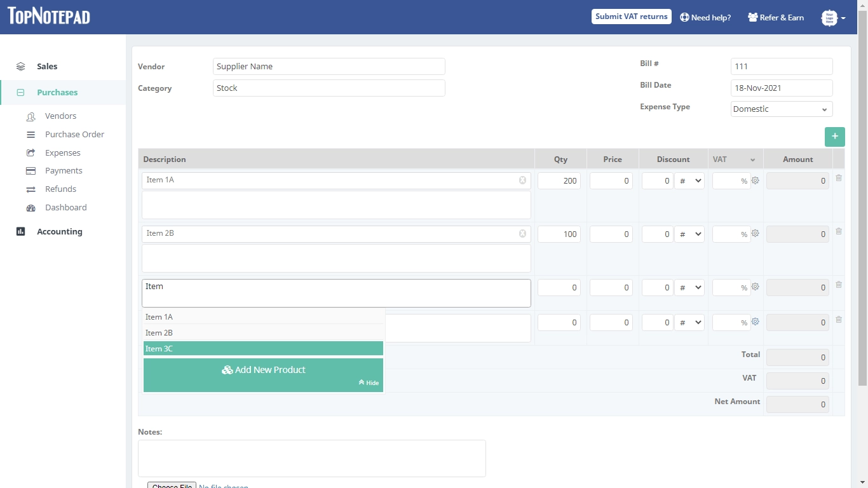Expand the VAT column header dropdown
Image resolution: width=868 pixels, height=488 pixels.
(x=754, y=159)
